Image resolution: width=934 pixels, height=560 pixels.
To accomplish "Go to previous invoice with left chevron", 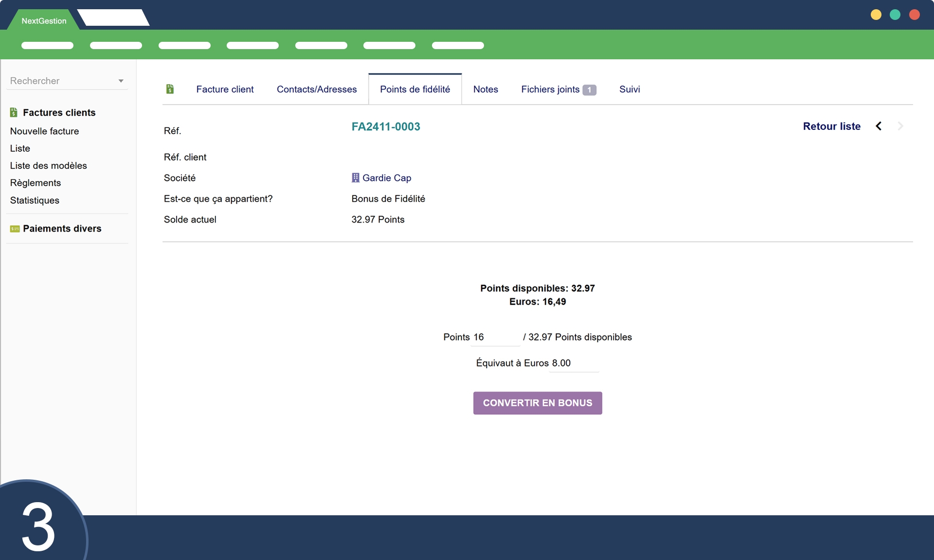I will click(879, 126).
